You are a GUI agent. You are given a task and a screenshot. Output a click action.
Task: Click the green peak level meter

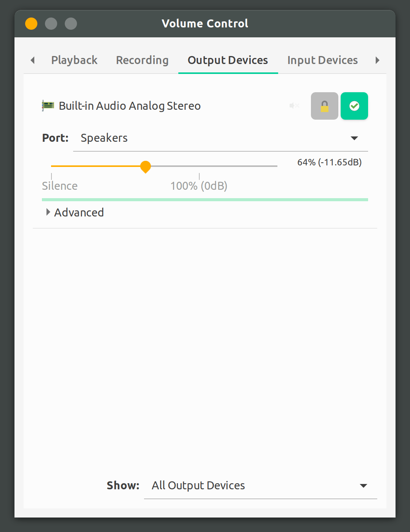tap(205, 199)
